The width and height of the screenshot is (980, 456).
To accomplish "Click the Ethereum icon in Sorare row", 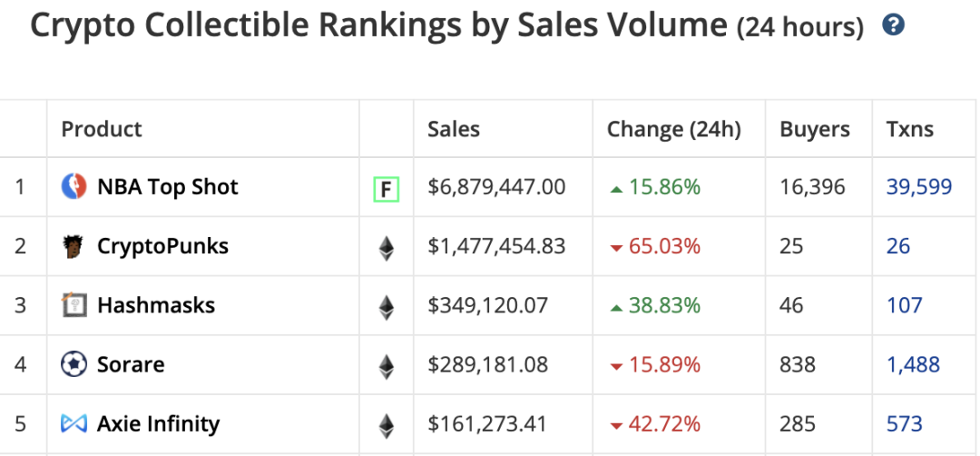I will coord(387,366).
